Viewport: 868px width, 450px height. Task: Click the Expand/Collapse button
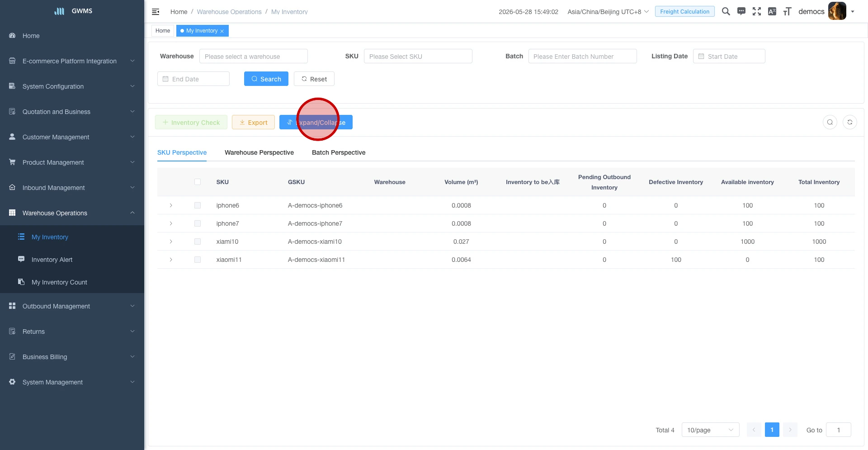tap(316, 122)
